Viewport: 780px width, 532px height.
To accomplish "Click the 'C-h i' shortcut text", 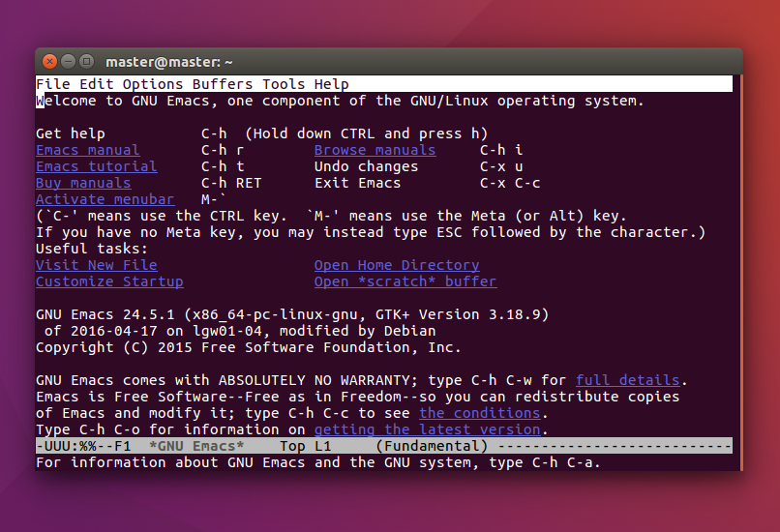I will click(501, 150).
